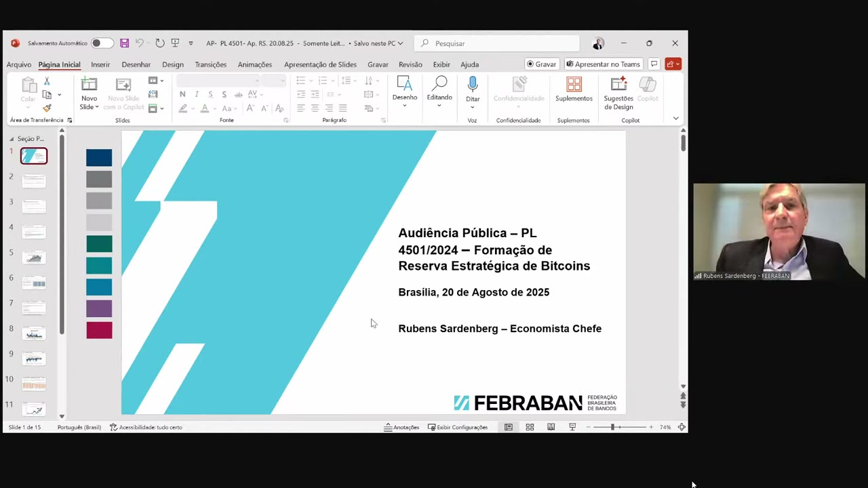The height and width of the screenshot is (488, 868).
Task: Click the Ditar microphone icon
Action: point(473,85)
